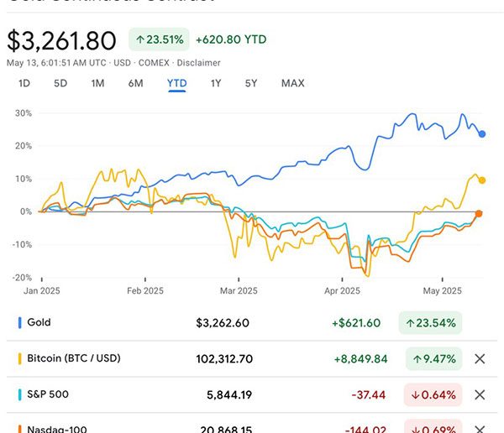Switch chart to 6M range

point(135,84)
